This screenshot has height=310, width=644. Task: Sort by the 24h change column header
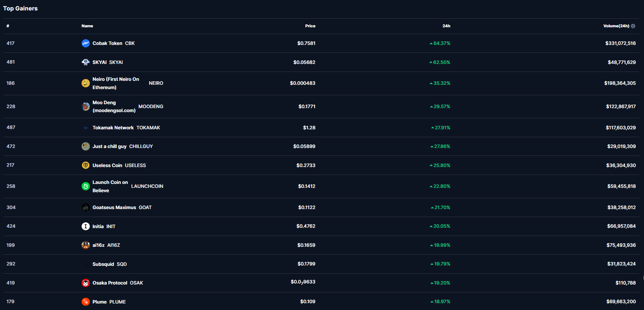446,26
